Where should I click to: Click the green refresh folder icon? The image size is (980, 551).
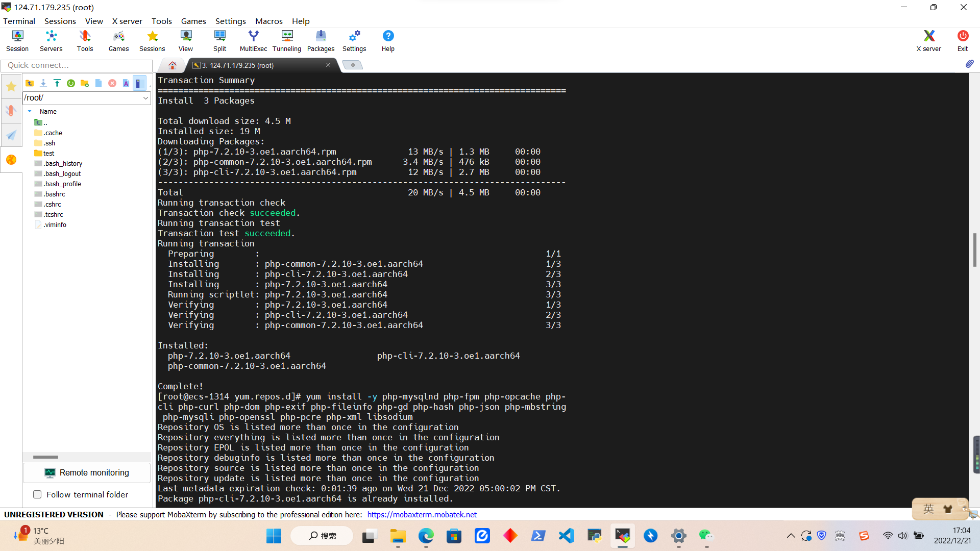click(71, 83)
